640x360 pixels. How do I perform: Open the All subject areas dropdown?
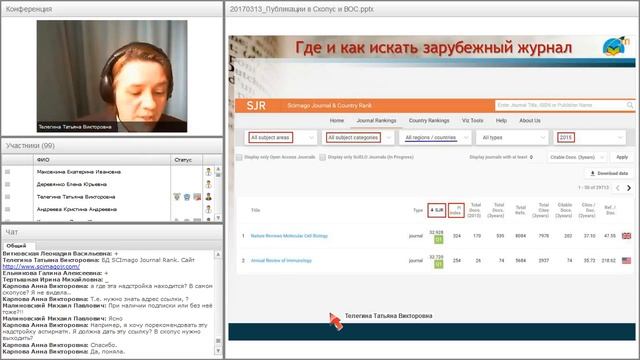[281, 138]
